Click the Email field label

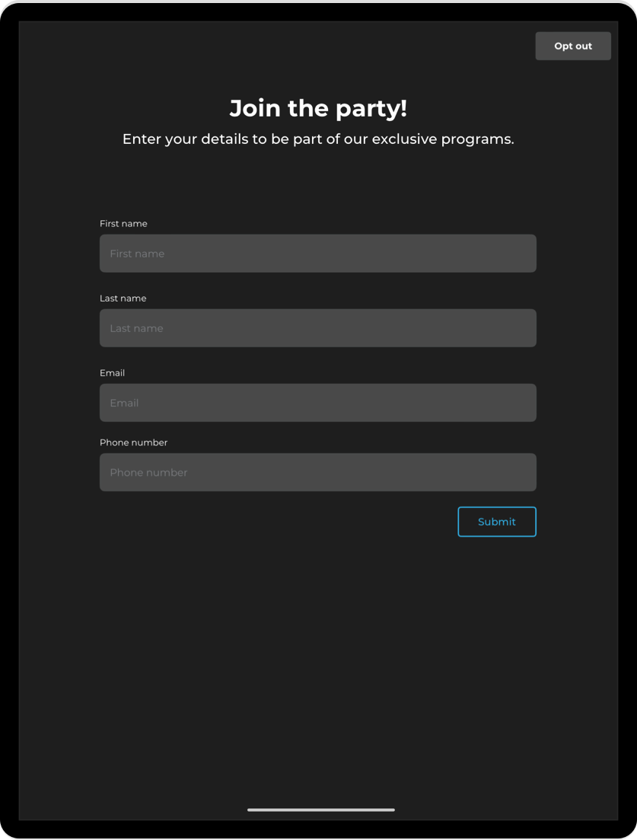[x=112, y=372]
